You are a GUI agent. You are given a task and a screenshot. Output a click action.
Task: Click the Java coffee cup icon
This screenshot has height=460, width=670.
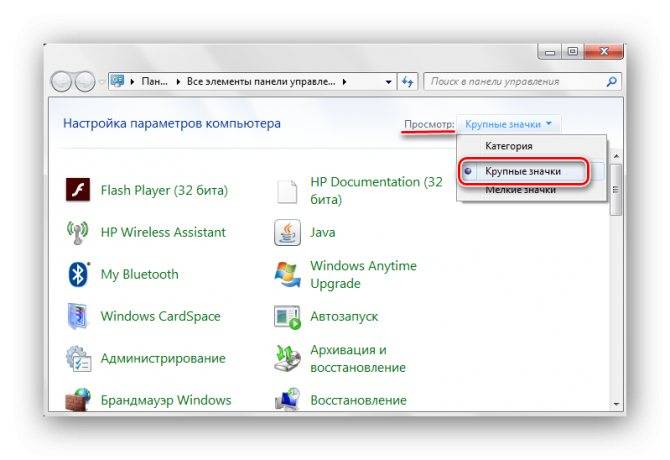pos(287,232)
